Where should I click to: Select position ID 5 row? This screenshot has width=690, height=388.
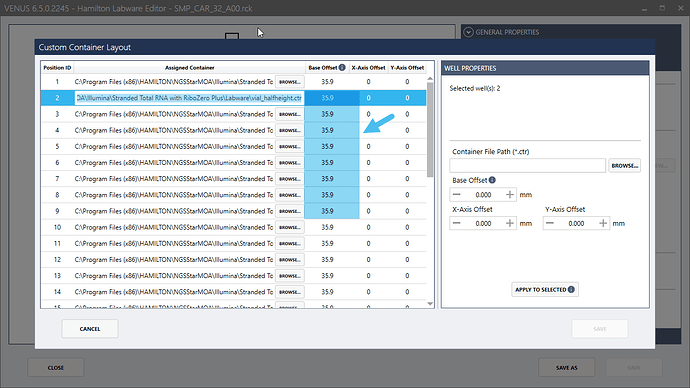(x=57, y=146)
